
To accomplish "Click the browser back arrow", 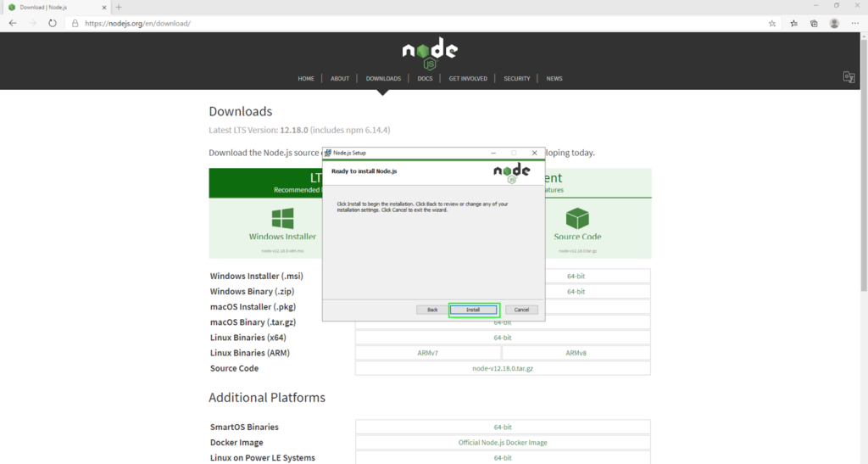I will (13, 23).
